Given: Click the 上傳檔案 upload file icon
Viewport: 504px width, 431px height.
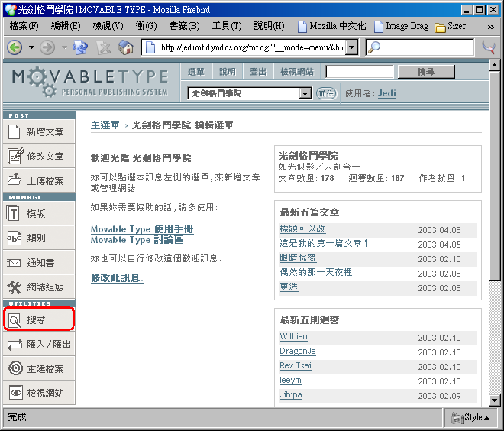Looking at the screenshot, I should [x=15, y=180].
